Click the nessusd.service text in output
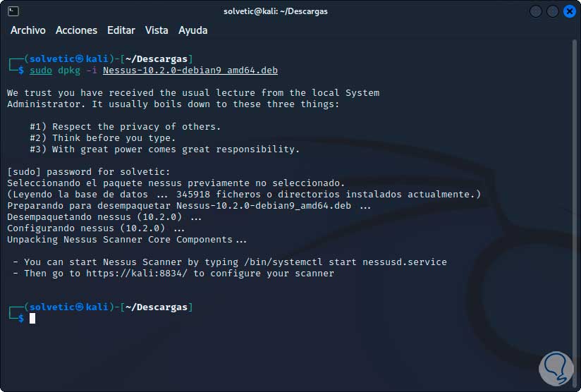Screen dimensions: 581x392 click(405, 262)
